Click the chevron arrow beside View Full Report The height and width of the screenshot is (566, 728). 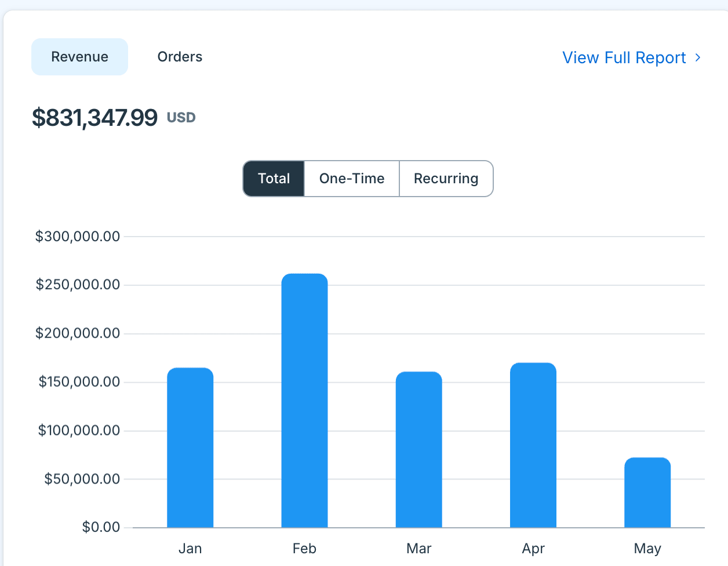pyautogui.click(x=698, y=57)
